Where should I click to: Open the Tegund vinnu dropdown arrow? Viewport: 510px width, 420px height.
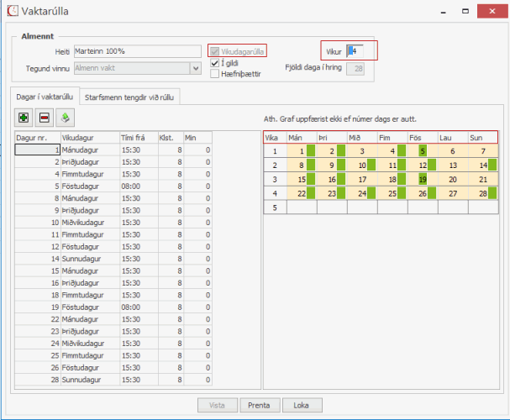click(x=196, y=68)
